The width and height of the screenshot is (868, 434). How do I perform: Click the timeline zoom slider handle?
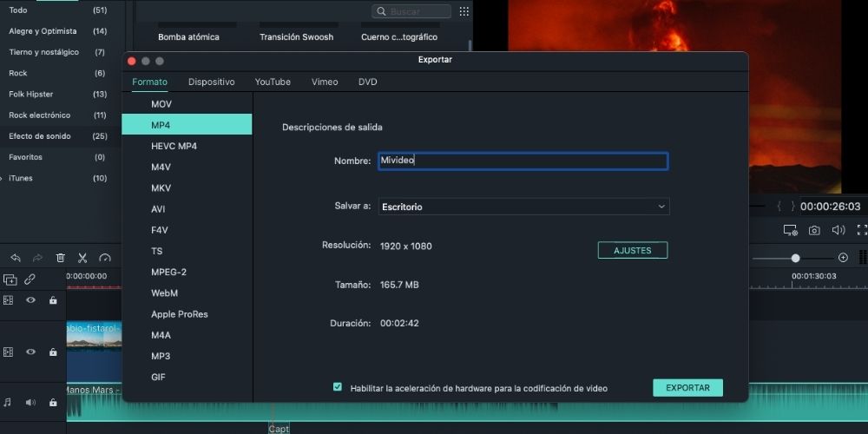click(795, 258)
